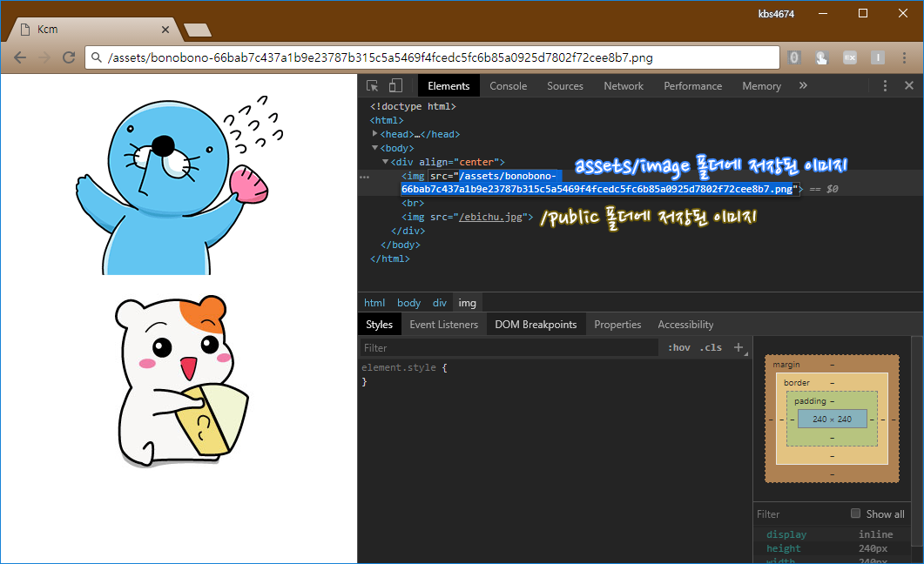Screen dimensions: 924x564
Task: Select img in the breadcrumb bar
Action: point(468,303)
